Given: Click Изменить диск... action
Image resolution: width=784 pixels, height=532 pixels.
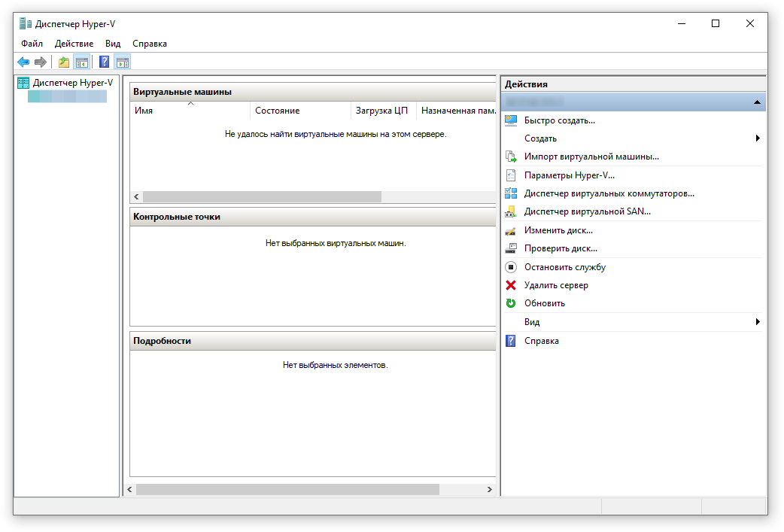Looking at the screenshot, I should tap(558, 230).
